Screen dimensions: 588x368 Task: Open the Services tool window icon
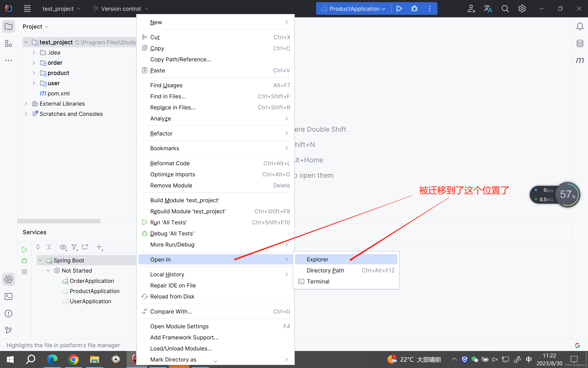pyautogui.click(x=9, y=279)
